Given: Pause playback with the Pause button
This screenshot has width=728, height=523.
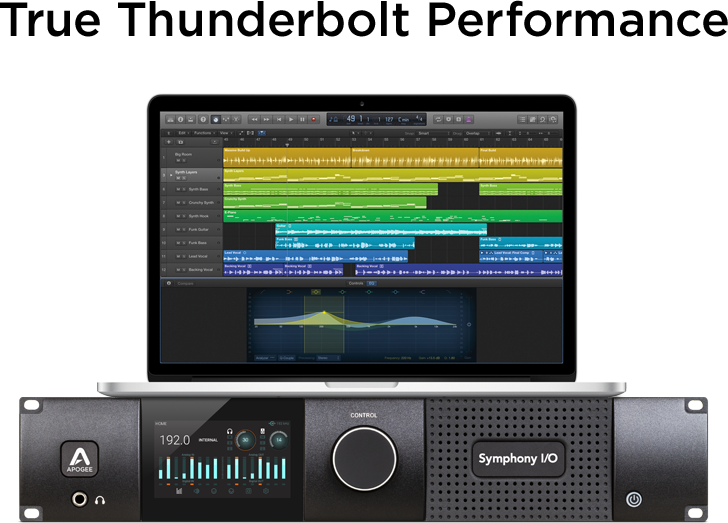Looking at the screenshot, I should 302,119.
